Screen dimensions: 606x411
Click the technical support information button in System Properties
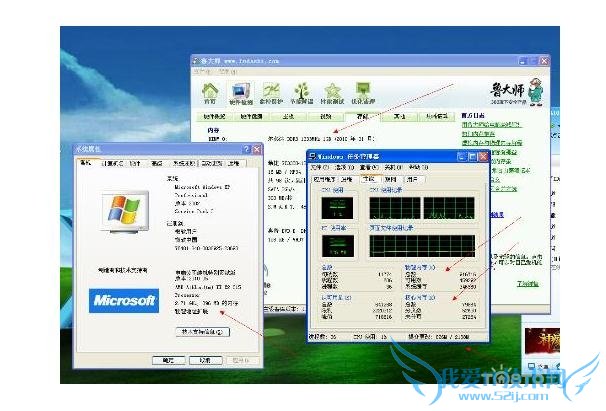[x=203, y=332]
